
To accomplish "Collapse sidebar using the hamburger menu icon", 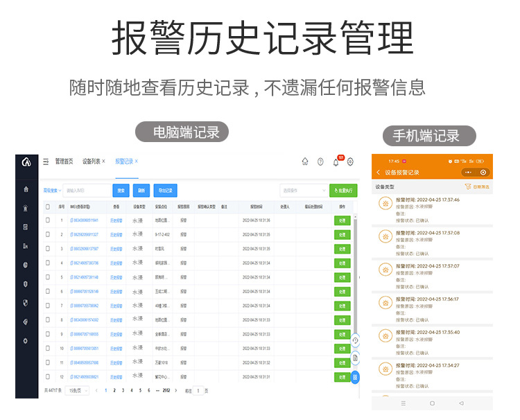I will [x=46, y=161].
